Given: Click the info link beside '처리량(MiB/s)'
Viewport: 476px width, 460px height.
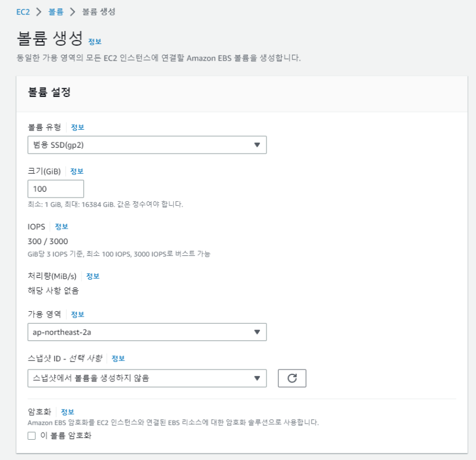Looking at the screenshot, I should click(x=93, y=276).
